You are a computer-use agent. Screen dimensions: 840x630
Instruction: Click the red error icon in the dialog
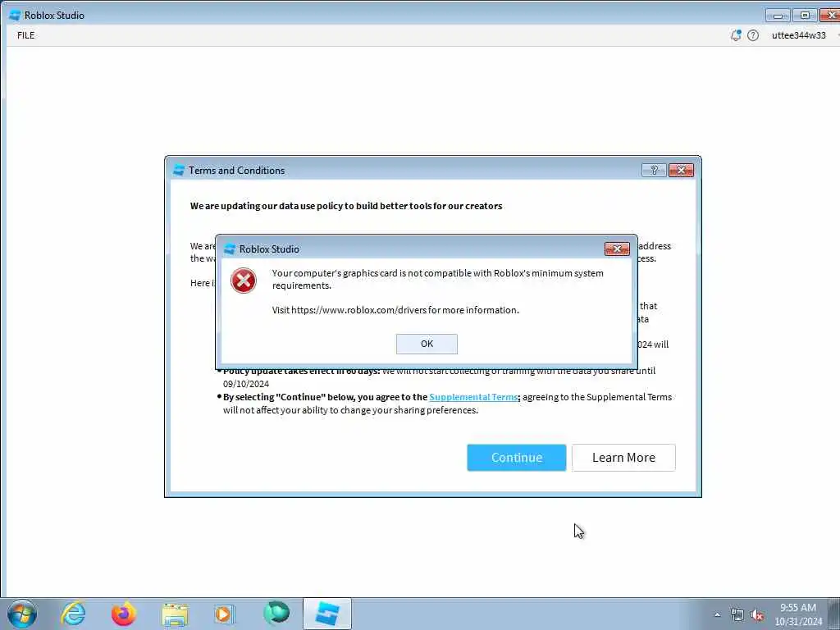coord(243,281)
